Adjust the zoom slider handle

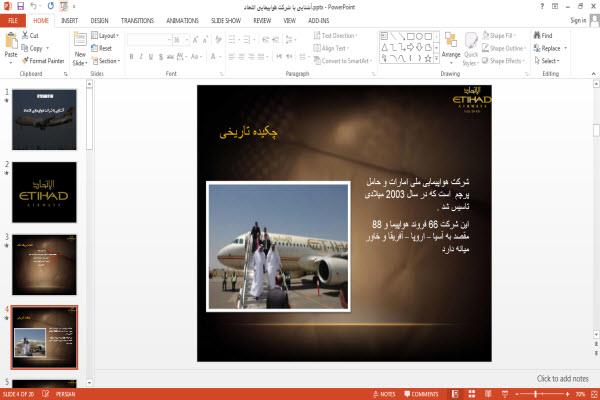pyautogui.click(x=535, y=394)
